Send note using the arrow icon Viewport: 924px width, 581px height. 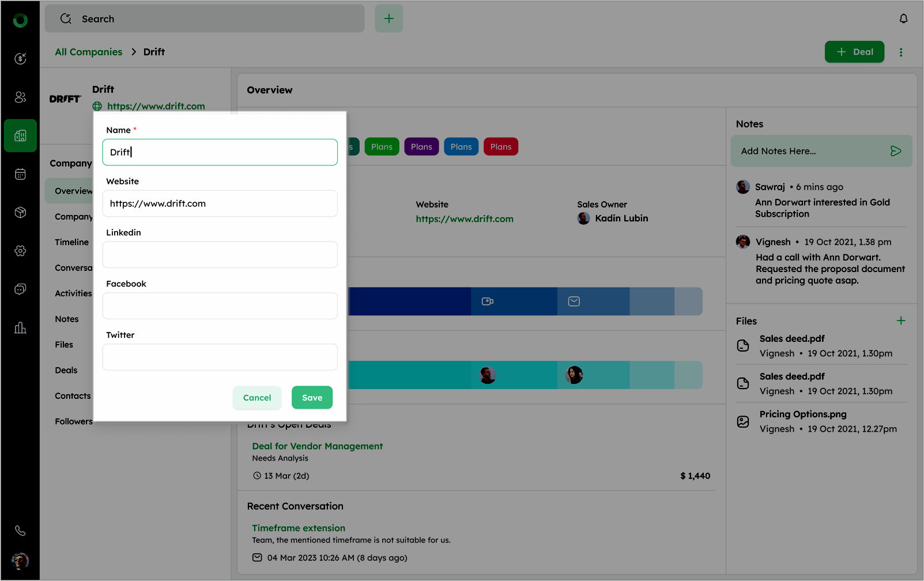[895, 151]
